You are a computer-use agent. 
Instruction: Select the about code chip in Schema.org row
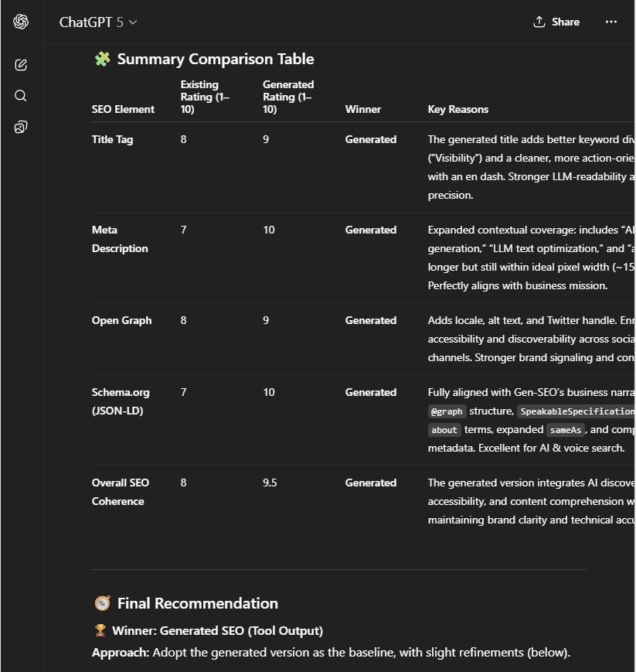click(444, 429)
